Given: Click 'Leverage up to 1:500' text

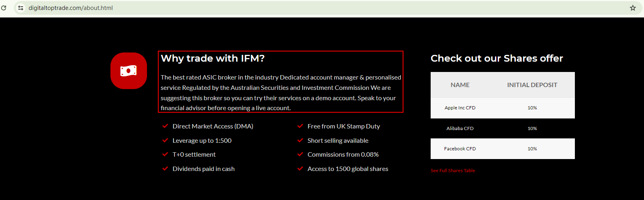Looking at the screenshot, I should (202, 140).
